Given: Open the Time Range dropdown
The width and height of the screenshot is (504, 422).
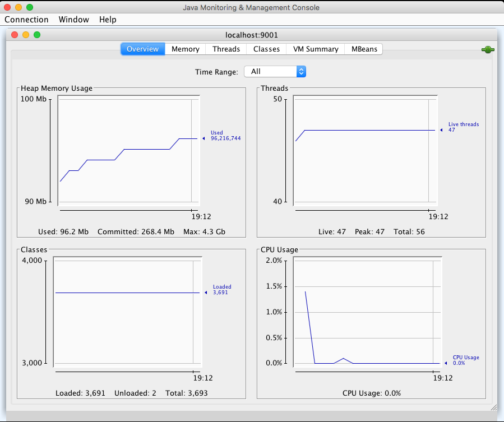Looking at the screenshot, I should (275, 72).
